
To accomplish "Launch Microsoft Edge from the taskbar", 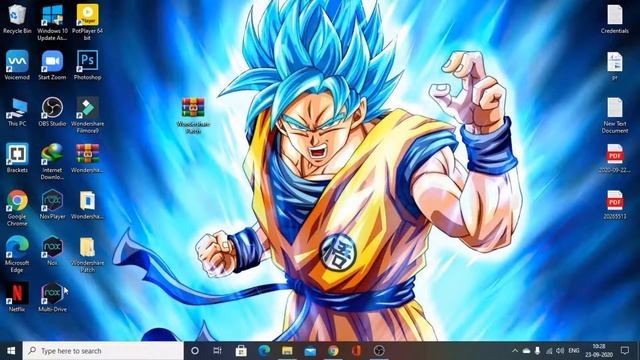I will click(264, 351).
